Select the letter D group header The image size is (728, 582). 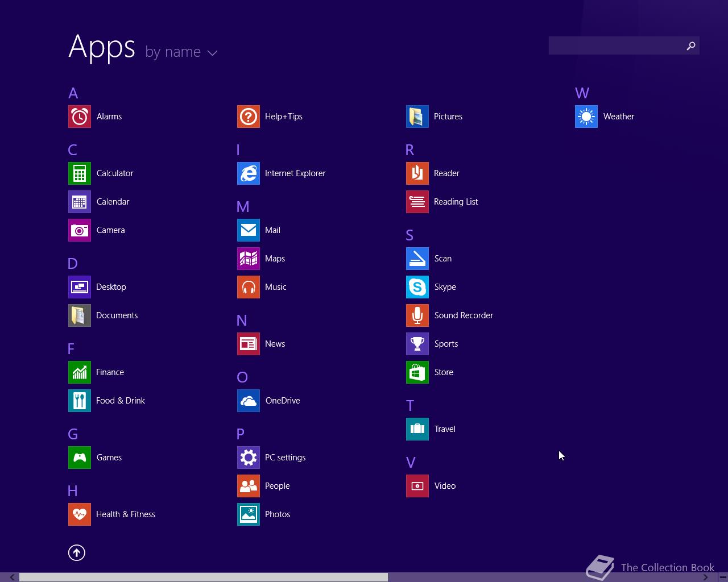click(73, 264)
